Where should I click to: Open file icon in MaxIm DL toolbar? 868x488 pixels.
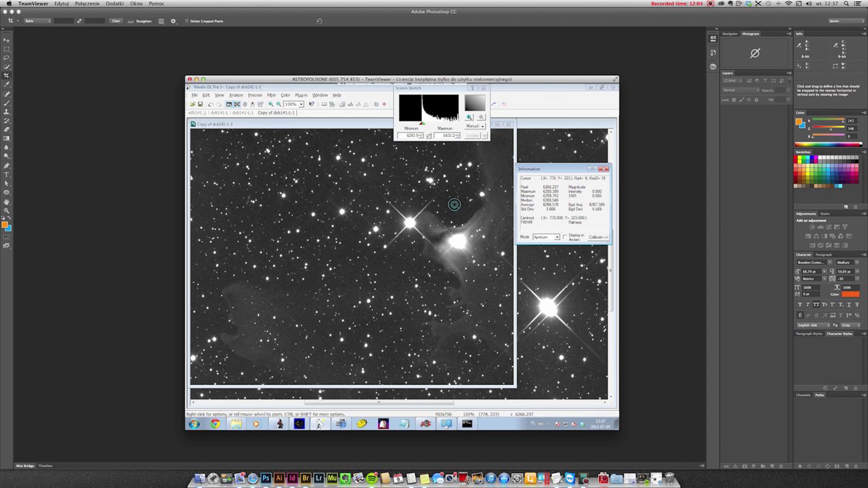(193, 104)
